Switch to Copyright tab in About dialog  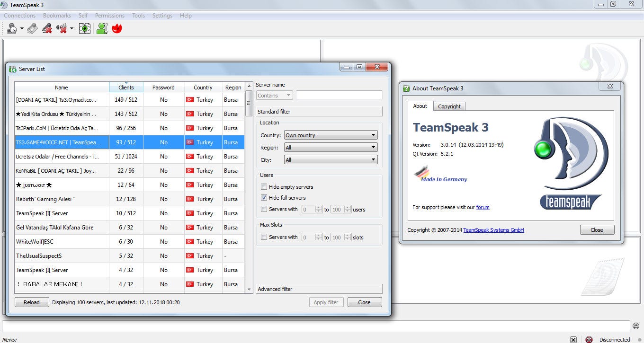click(449, 106)
